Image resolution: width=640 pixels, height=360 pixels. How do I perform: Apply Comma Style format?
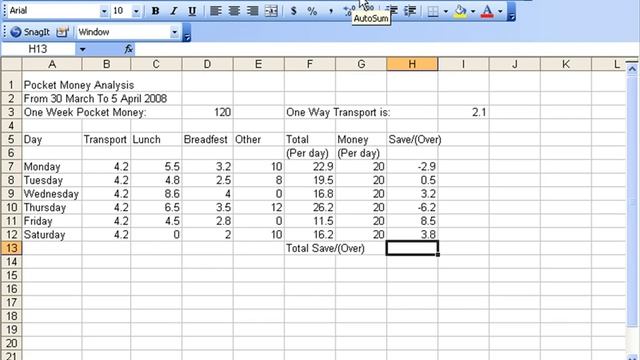click(330, 11)
